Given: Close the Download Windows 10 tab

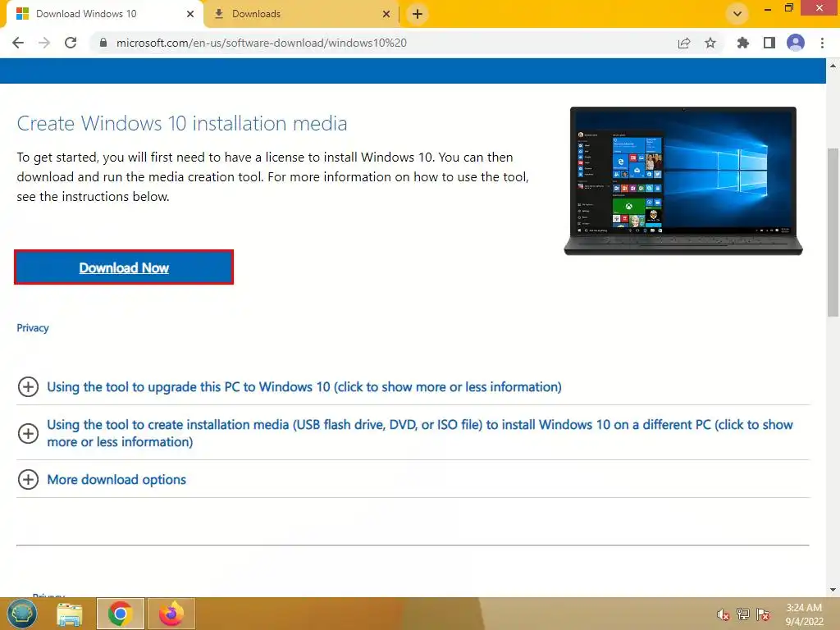Looking at the screenshot, I should point(190,14).
